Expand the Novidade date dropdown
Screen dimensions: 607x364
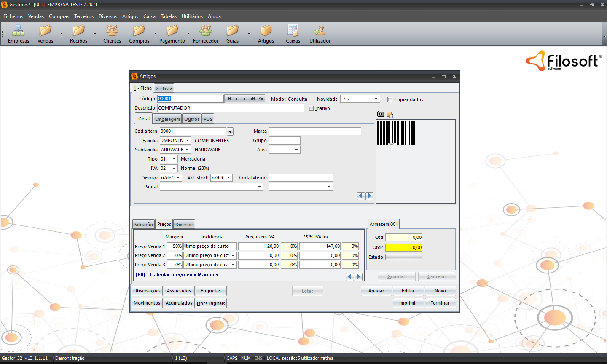click(376, 99)
